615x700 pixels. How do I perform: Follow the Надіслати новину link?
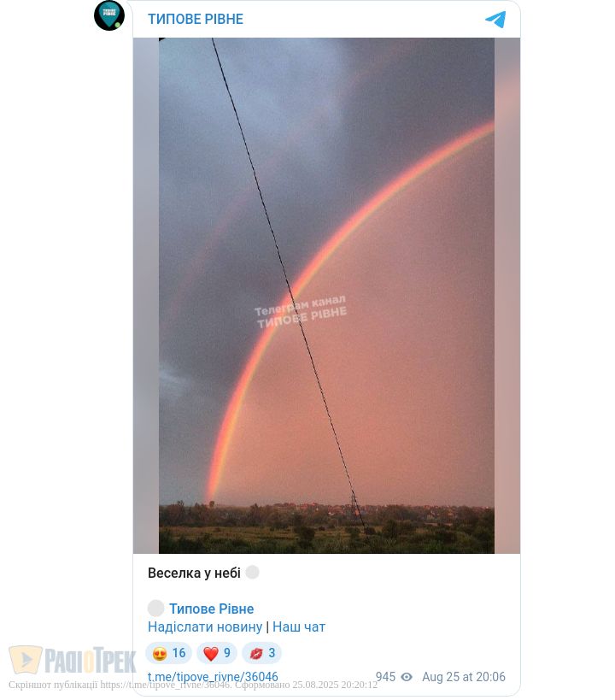205,626
